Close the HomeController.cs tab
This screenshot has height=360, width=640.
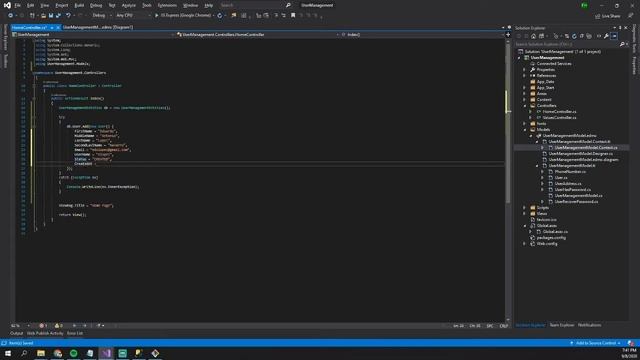58,27
